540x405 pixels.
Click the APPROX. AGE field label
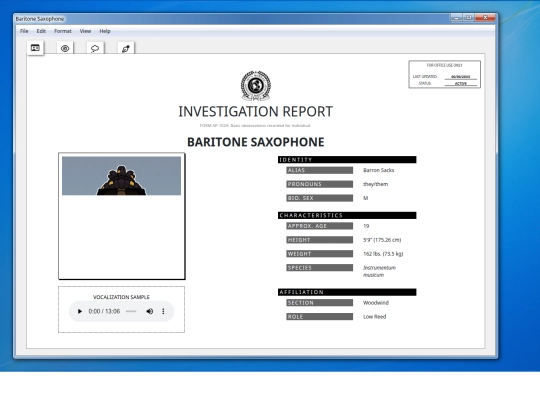click(320, 226)
